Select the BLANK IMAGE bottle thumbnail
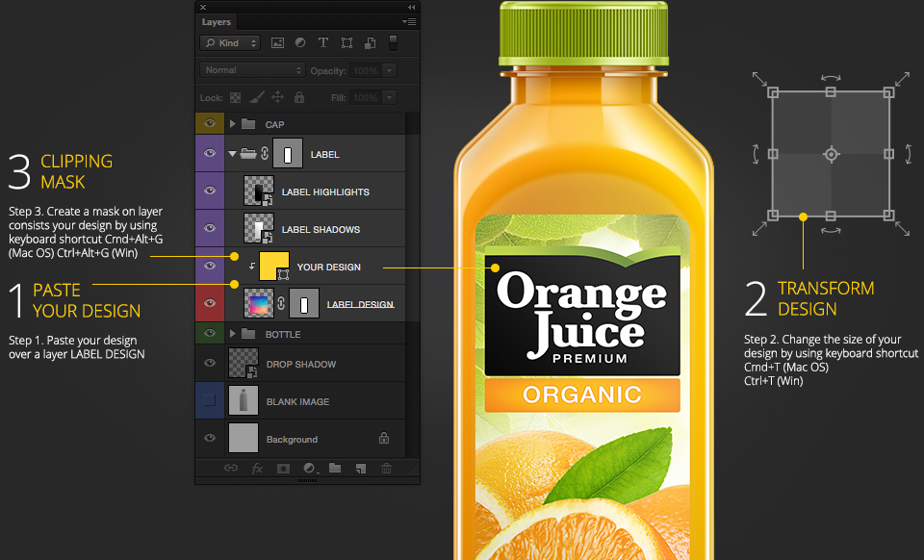Image resolution: width=924 pixels, height=560 pixels. click(244, 401)
